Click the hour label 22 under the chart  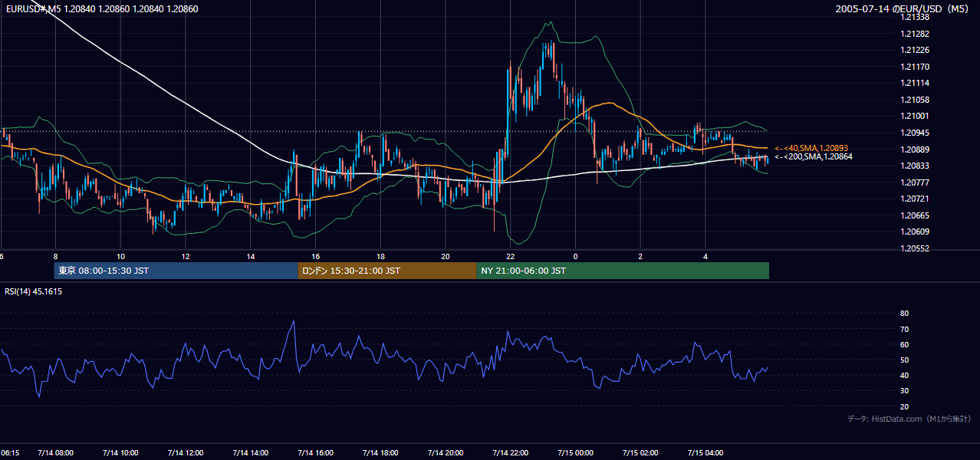(511, 257)
